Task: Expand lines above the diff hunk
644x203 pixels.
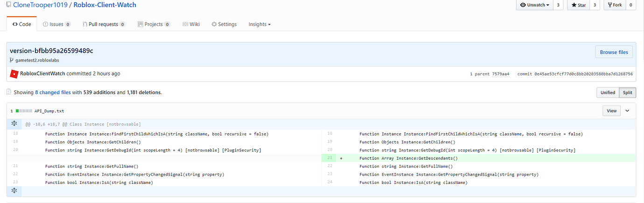Action: click(14, 124)
